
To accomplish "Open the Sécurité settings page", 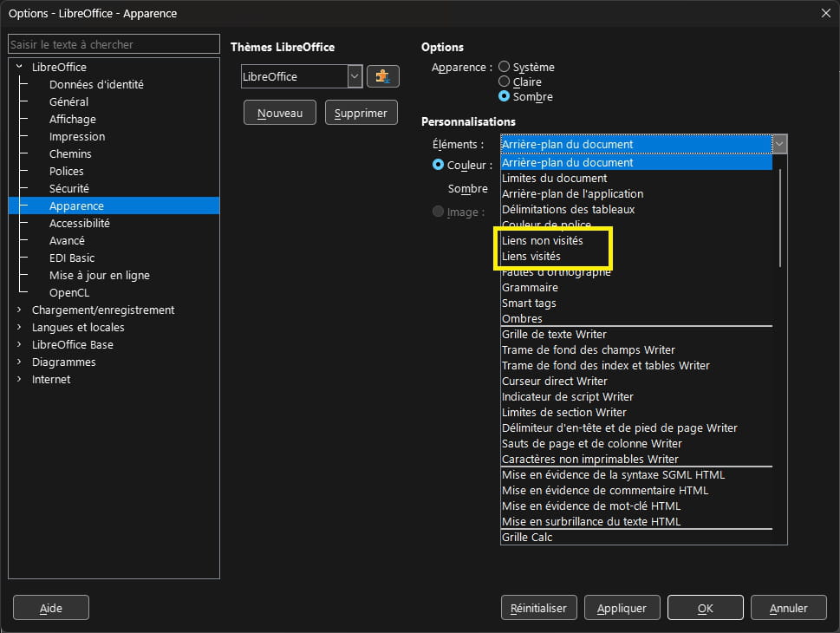I will click(x=69, y=188).
